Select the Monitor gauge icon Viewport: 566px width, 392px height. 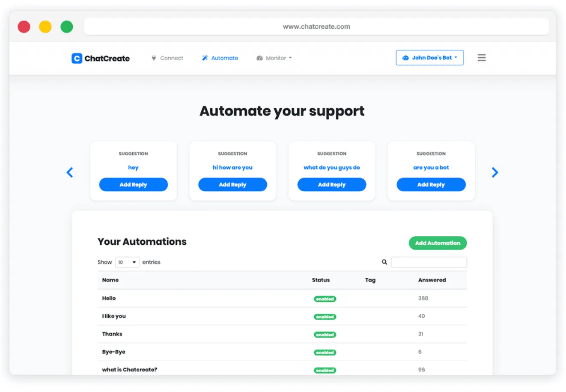pyautogui.click(x=259, y=58)
